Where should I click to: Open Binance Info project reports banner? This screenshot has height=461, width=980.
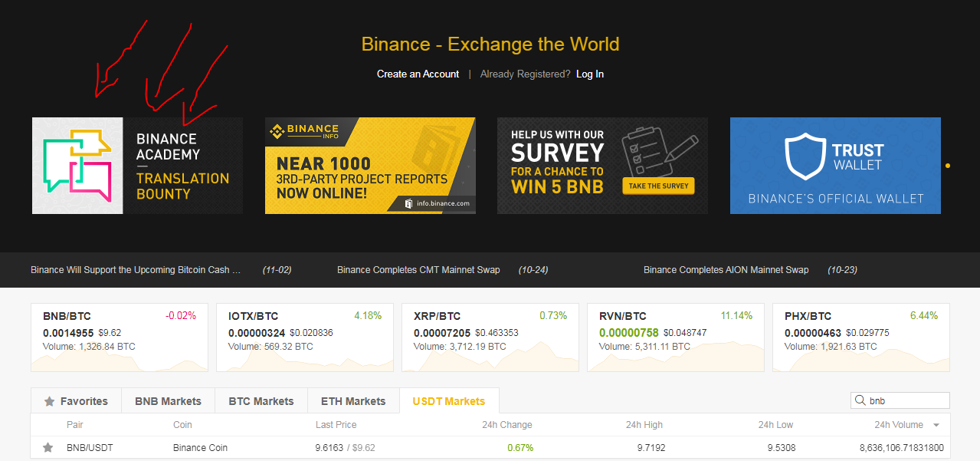[x=370, y=166]
